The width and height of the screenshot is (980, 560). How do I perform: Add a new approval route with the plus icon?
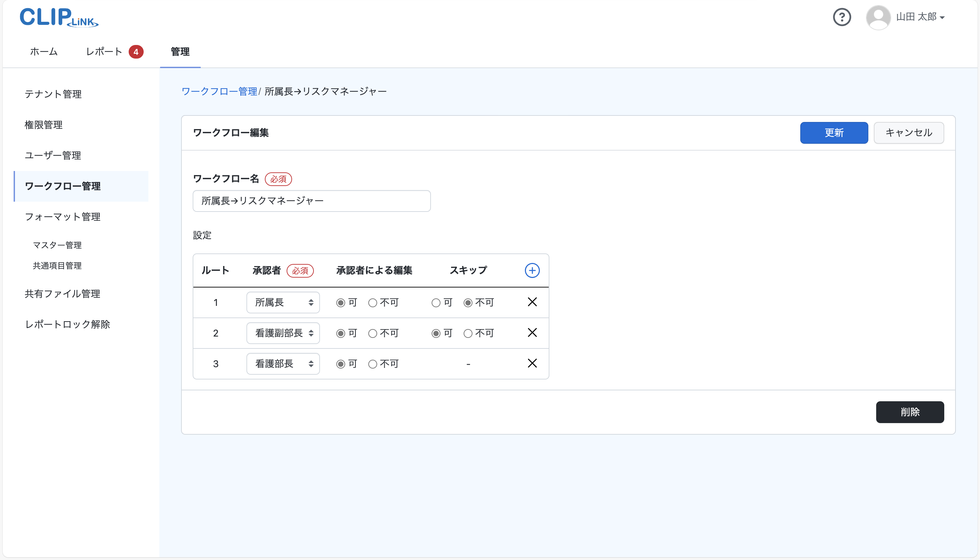click(532, 270)
